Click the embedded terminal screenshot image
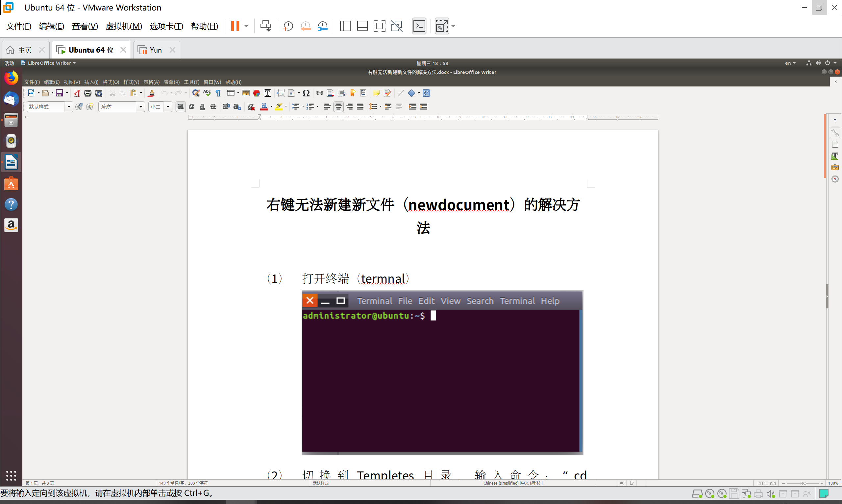The image size is (842, 504). (x=442, y=372)
